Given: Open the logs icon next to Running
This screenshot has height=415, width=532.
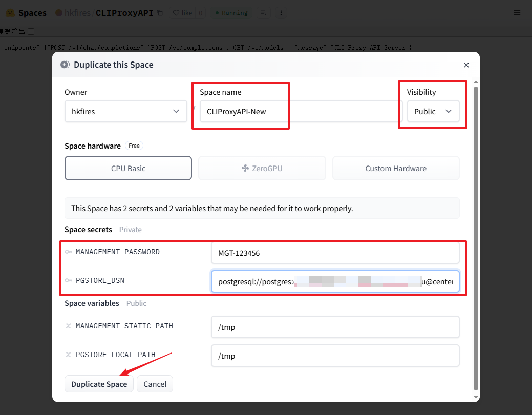Looking at the screenshot, I should click(x=263, y=13).
